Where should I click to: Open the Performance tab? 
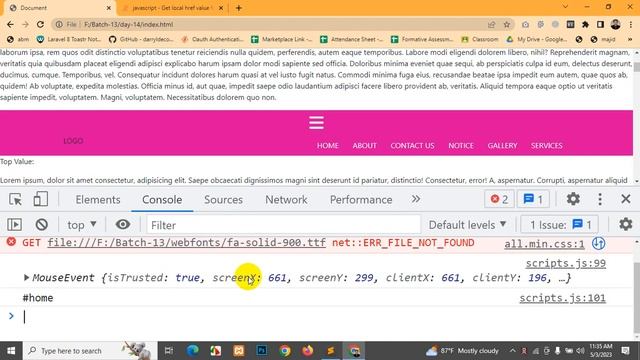pyautogui.click(x=361, y=200)
